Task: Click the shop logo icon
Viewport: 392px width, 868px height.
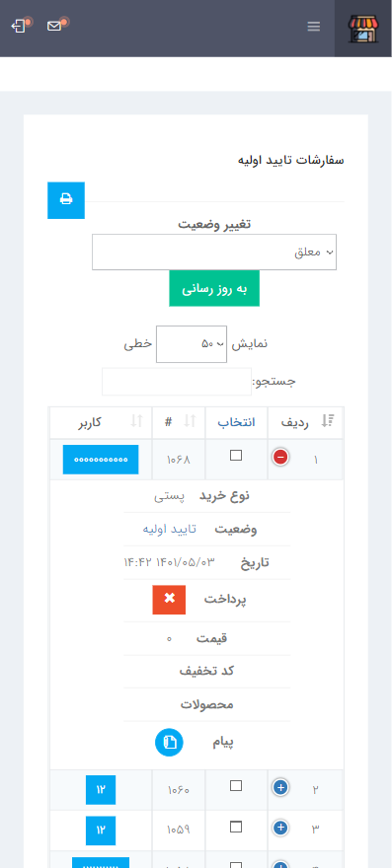Action: coord(362,29)
